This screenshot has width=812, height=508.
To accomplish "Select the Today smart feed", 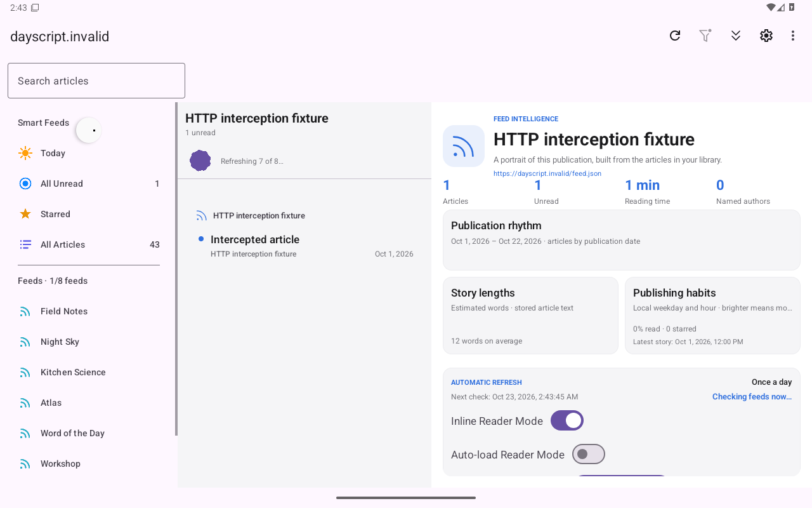I will click(x=89, y=153).
